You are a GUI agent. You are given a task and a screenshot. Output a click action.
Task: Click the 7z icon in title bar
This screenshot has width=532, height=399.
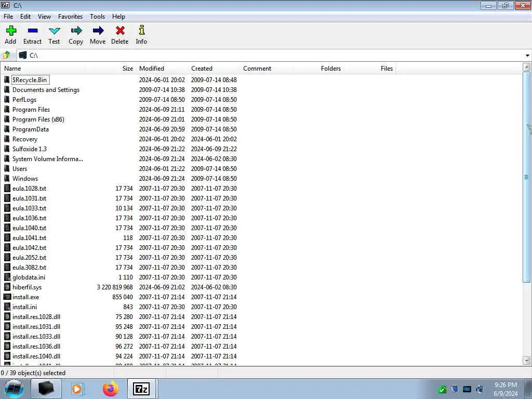[x=5, y=5]
